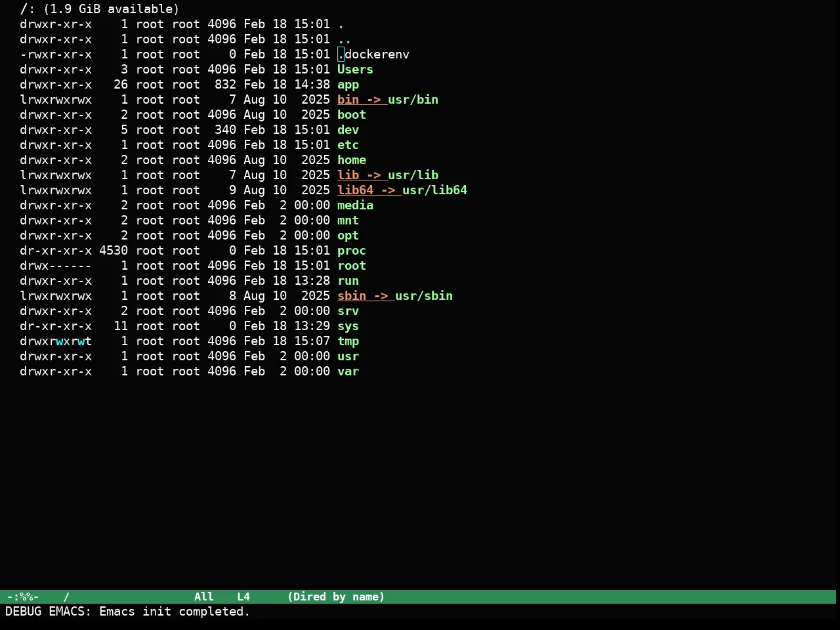Open the var directory entry
Image resolution: width=840 pixels, height=630 pixels.
[348, 371]
